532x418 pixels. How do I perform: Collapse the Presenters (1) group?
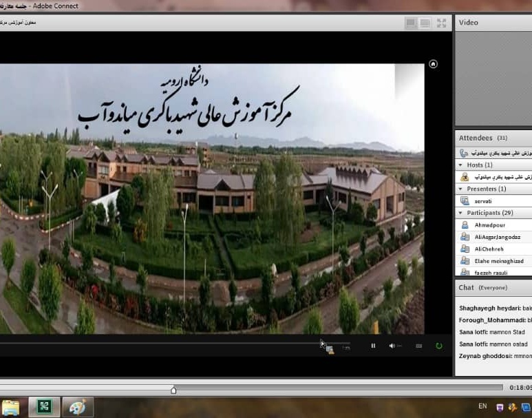460,189
